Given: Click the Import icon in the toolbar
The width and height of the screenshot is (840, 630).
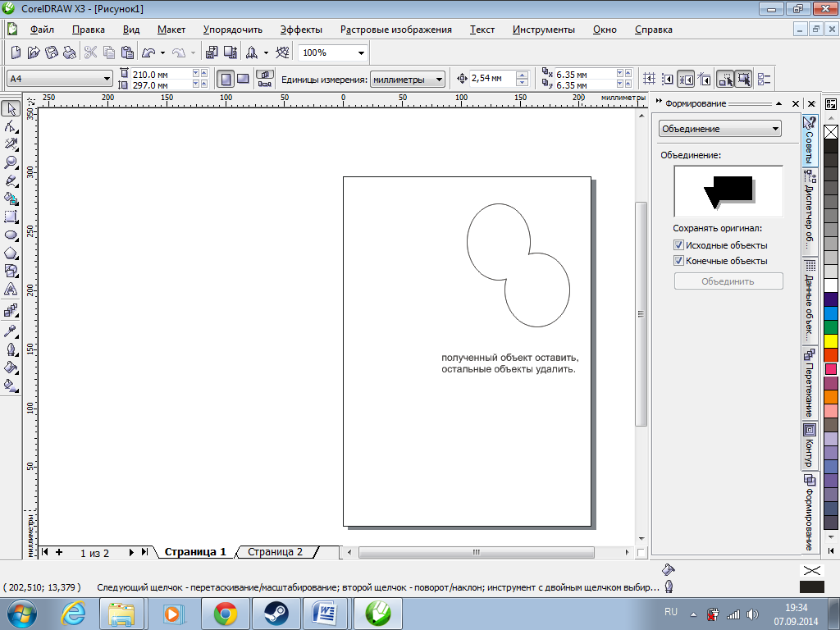Looking at the screenshot, I should [211, 52].
